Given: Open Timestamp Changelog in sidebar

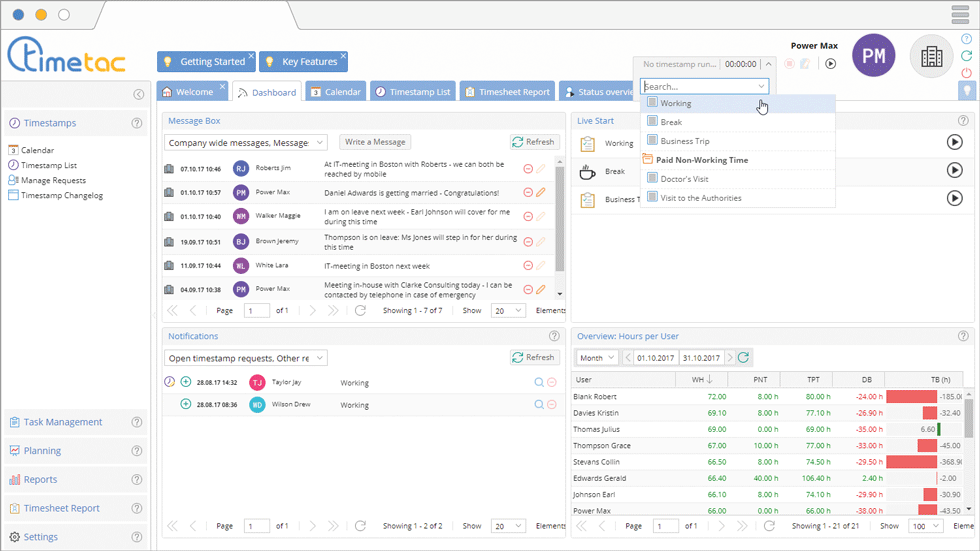Looking at the screenshot, I should [56, 195].
